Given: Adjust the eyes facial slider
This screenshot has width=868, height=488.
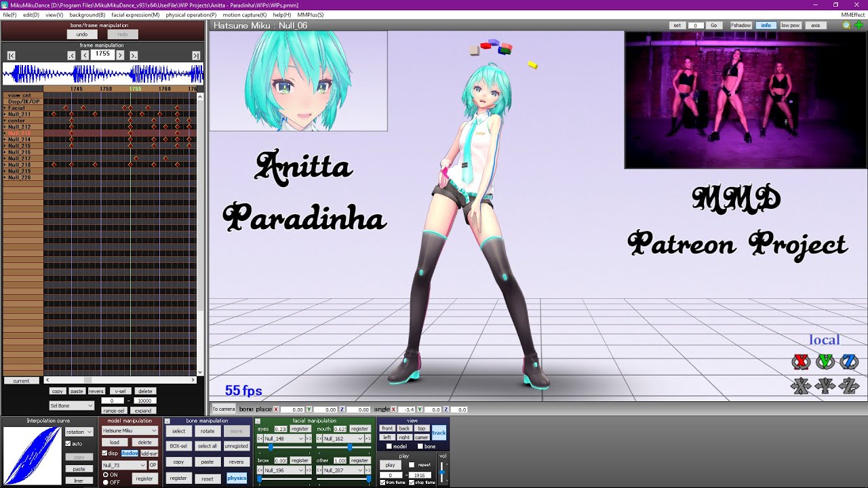Looking at the screenshot, I should click(271, 447).
